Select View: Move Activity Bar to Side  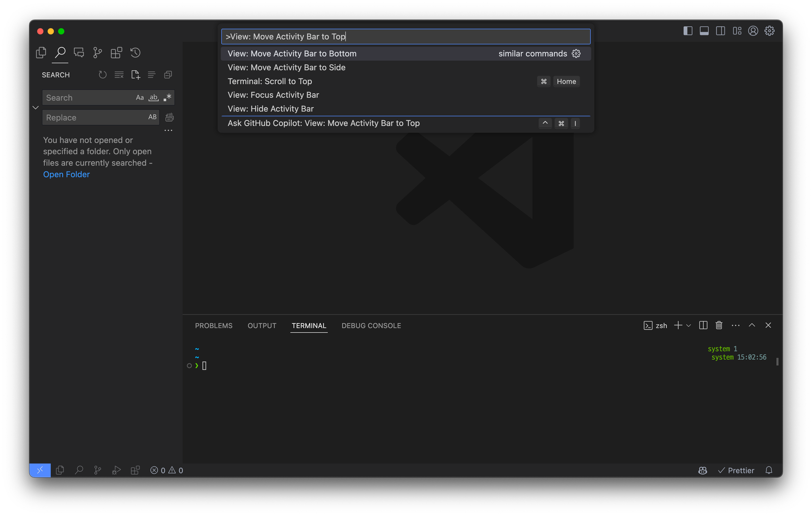click(x=286, y=68)
